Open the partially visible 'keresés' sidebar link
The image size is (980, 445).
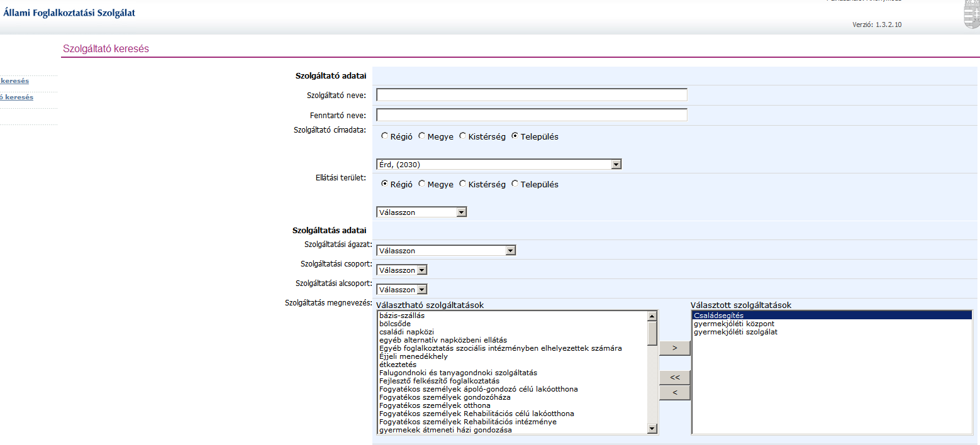coord(14,80)
